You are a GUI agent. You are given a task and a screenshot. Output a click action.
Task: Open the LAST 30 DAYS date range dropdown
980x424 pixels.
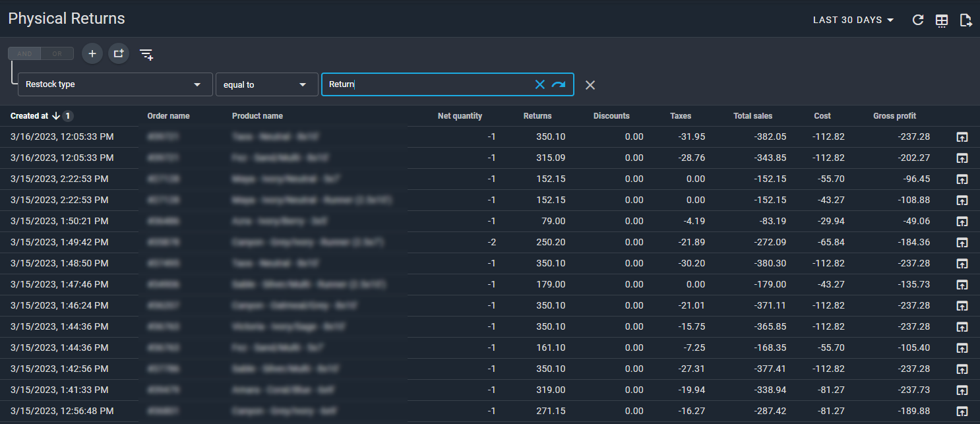[853, 20]
